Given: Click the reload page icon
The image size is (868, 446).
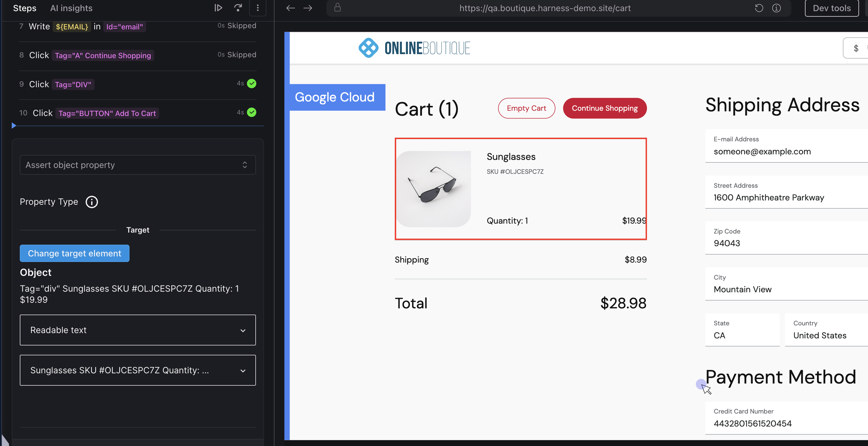Looking at the screenshot, I should [759, 8].
